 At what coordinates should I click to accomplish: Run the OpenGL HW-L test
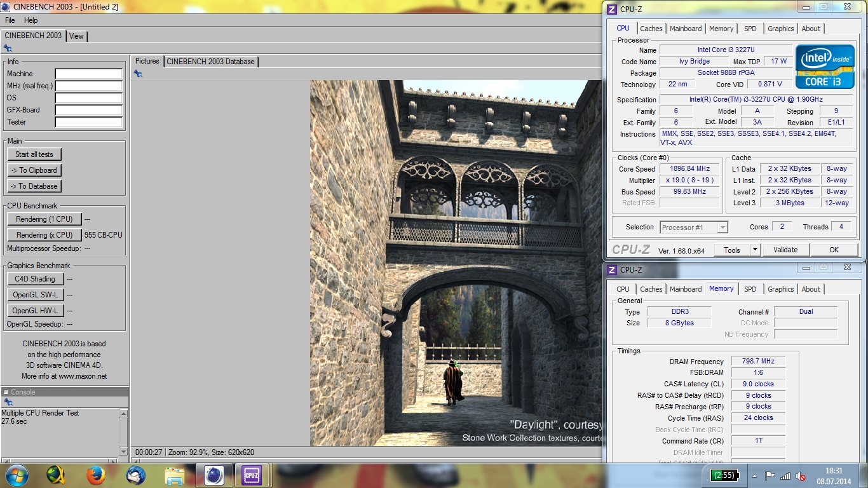36,311
